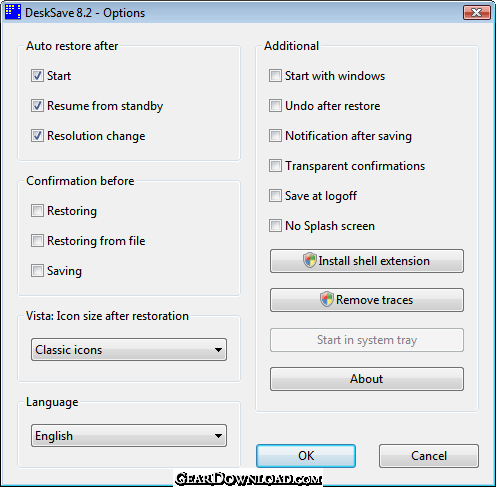The height and width of the screenshot is (487, 496).
Task: Check Undo after restore box
Action: tap(275, 106)
